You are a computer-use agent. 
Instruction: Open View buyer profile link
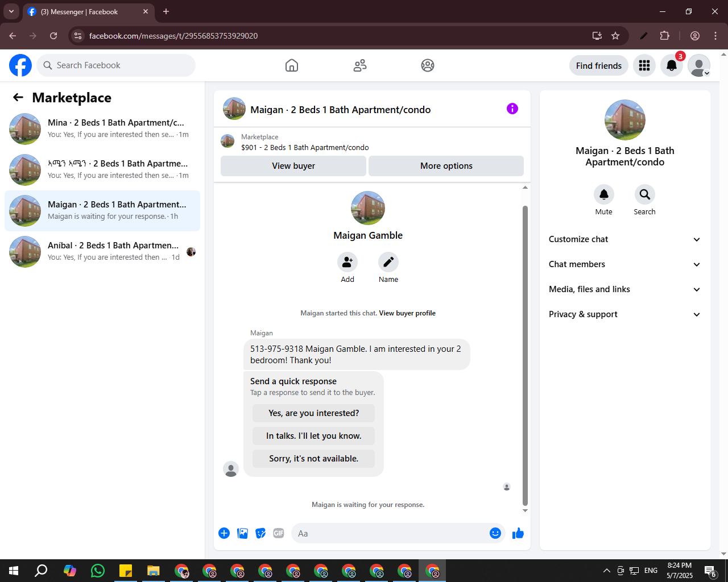pos(407,313)
